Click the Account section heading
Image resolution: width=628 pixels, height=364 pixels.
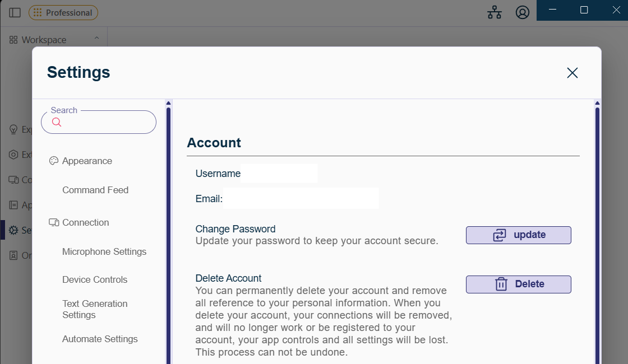pyautogui.click(x=214, y=142)
